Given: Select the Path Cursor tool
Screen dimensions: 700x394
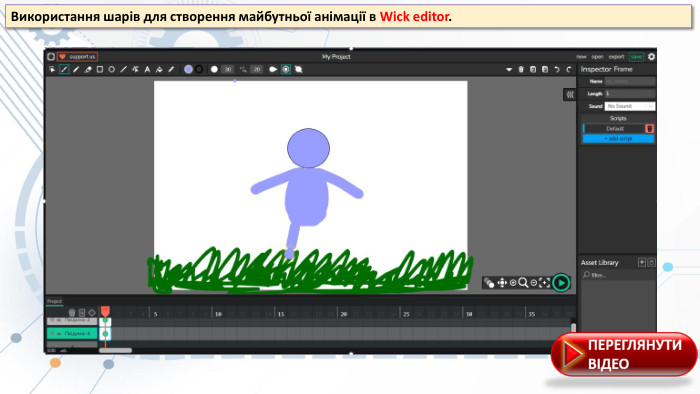Looking at the screenshot, I should click(x=135, y=69).
